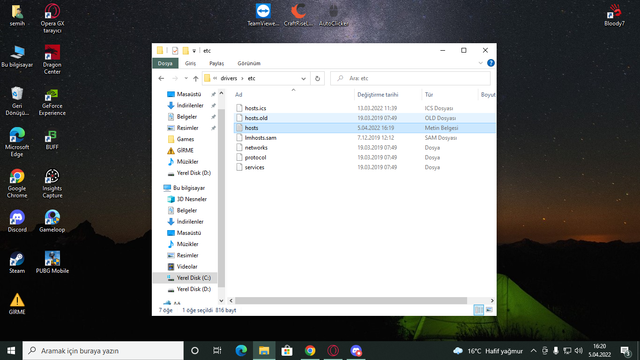Switch to large icons view layout
640x360 pixels.
tap(489, 310)
